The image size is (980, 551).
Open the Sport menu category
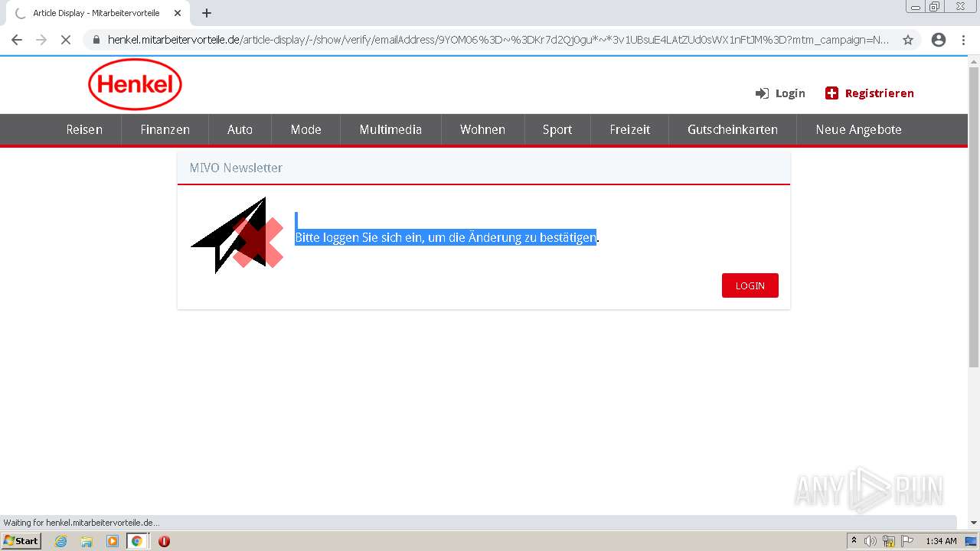557,129
